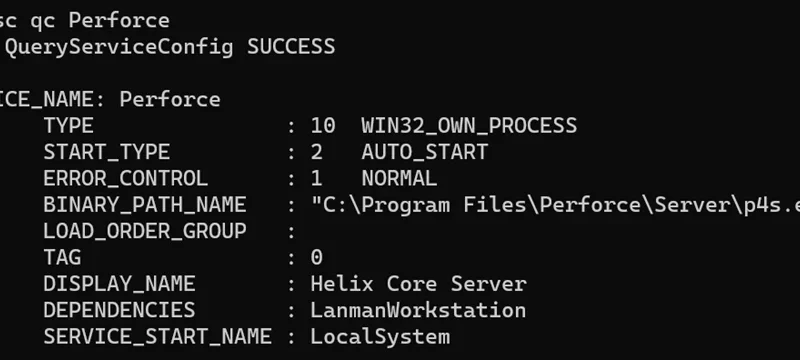Click the SERVICE_START_NAME label
Image resolution: width=800 pixels, height=360 pixels.
click(158, 337)
